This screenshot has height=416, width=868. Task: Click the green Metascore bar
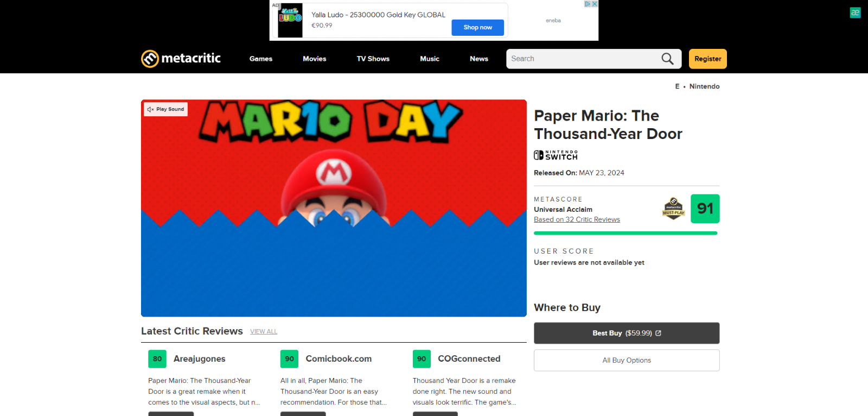click(626, 234)
